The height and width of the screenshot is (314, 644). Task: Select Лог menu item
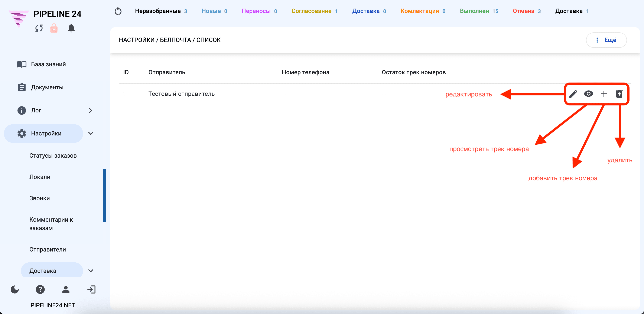point(29,110)
